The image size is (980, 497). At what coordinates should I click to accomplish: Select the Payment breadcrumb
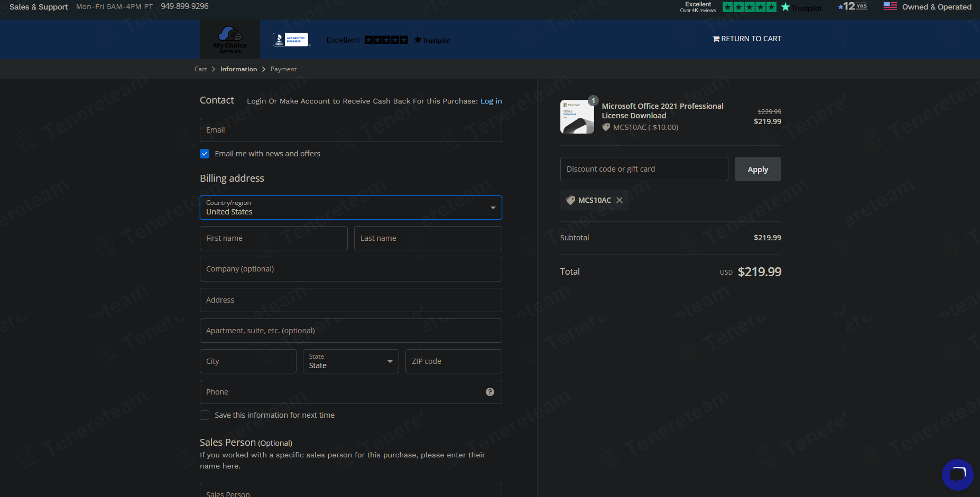(283, 69)
